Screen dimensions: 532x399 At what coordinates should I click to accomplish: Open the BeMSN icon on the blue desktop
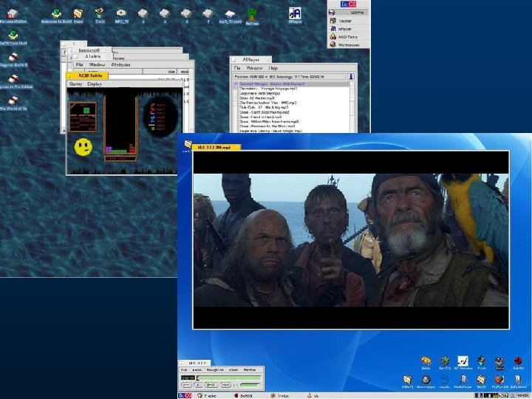[x=518, y=362]
